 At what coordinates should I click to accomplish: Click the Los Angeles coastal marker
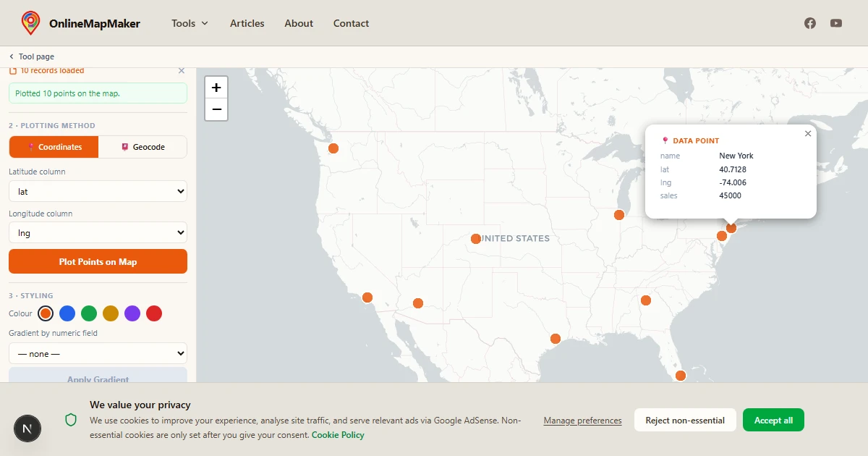click(x=367, y=297)
